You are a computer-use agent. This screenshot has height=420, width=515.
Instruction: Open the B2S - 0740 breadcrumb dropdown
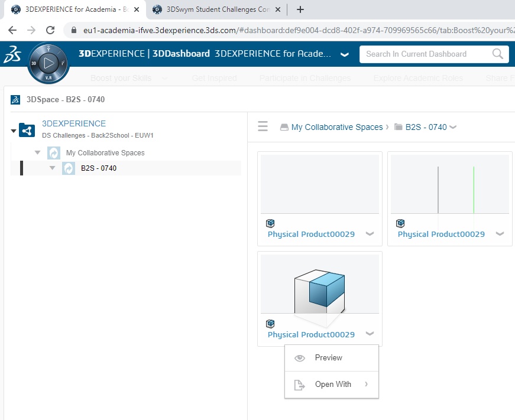click(x=453, y=127)
